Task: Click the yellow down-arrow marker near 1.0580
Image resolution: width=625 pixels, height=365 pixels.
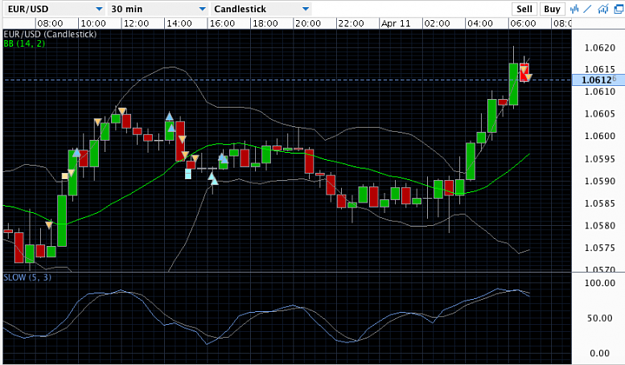Action: click(x=49, y=225)
